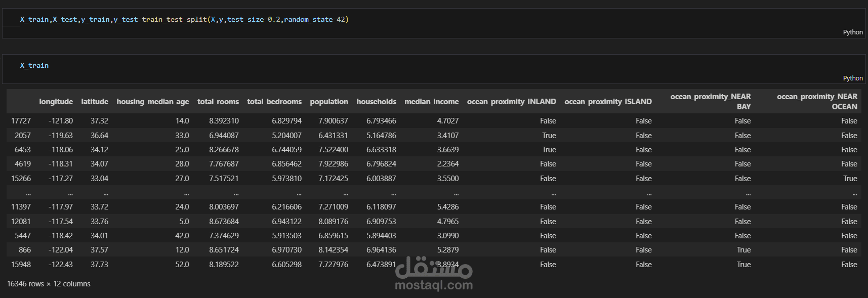Click housing_median_age value 52.0
Screen dimensions: 868x298
pyautogui.click(x=182, y=265)
